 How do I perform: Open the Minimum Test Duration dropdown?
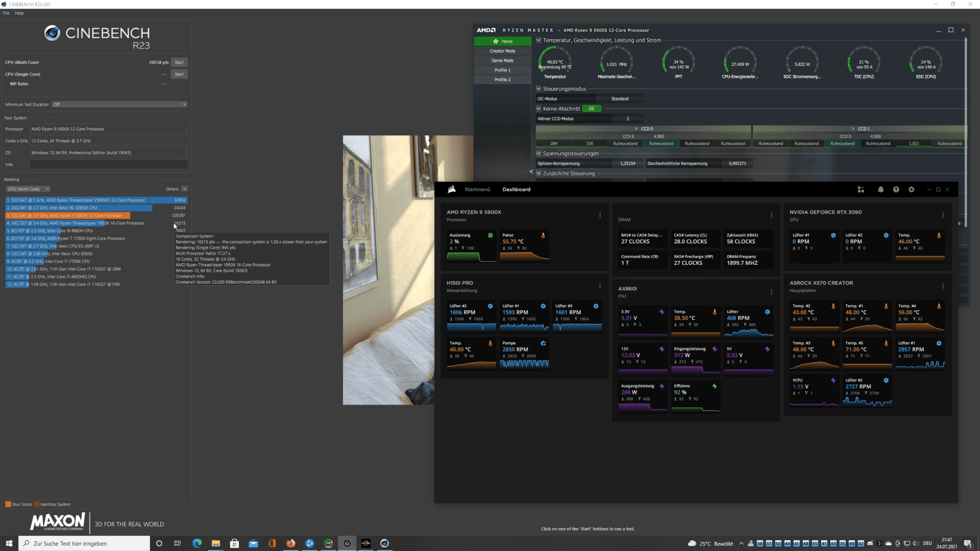point(120,105)
